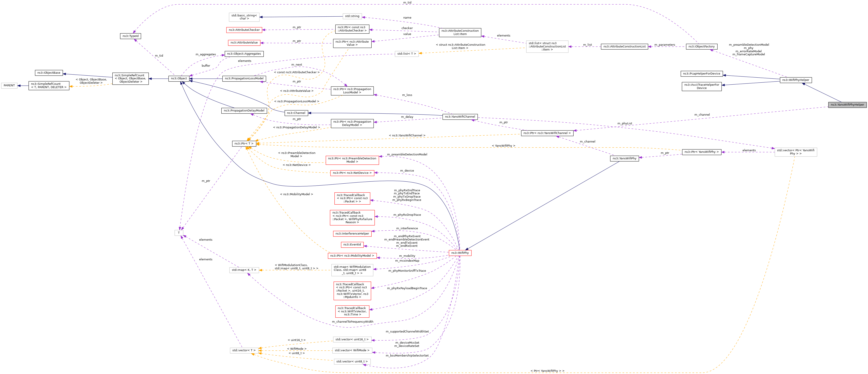This screenshot has width=868, height=374.
Task: Open the ns3::YansWifiChannel node
Action: pos(460,117)
